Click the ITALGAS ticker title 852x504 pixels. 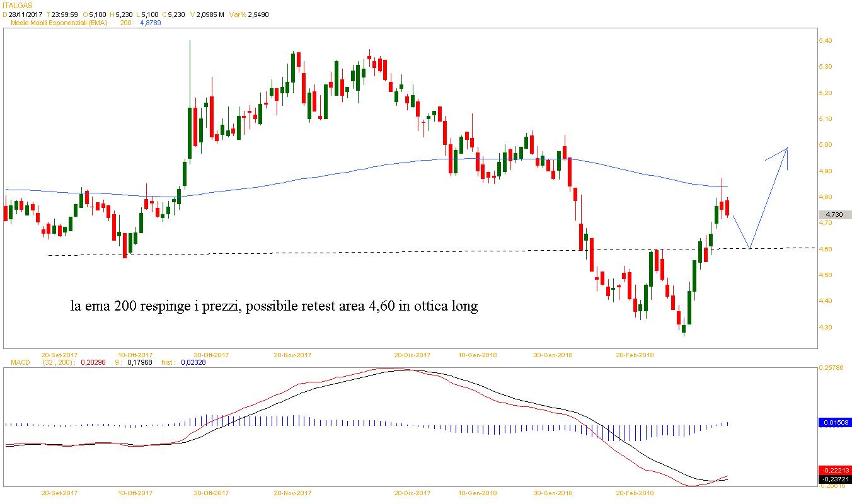(17, 5)
